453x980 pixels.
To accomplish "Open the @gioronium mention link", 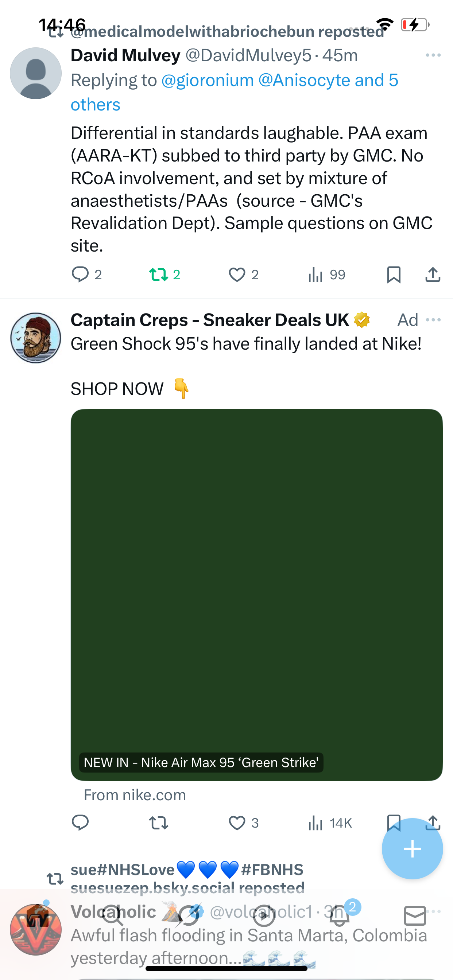I will (x=208, y=80).
